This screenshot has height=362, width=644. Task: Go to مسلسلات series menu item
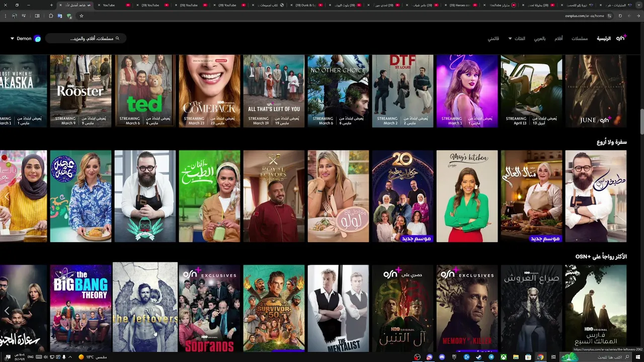point(580,39)
